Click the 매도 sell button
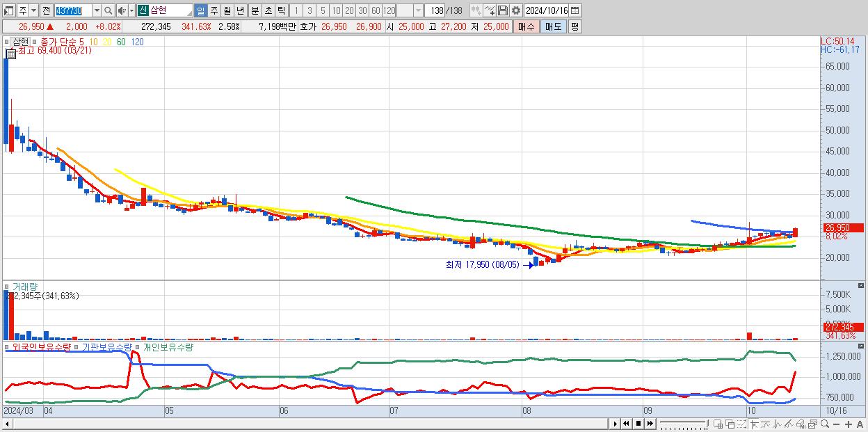Image resolution: width=868 pixels, height=432 pixels. pos(554,26)
